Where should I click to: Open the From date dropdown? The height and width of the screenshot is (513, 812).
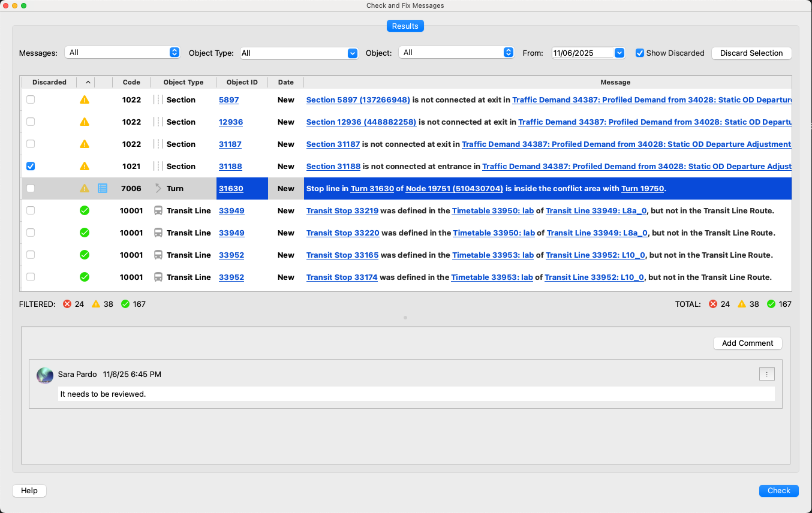coord(619,53)
